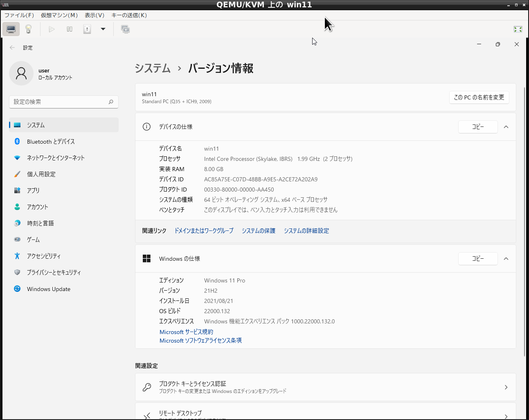
Task: Open システムの詳細設定 link
Action: (x=306, y=231)
